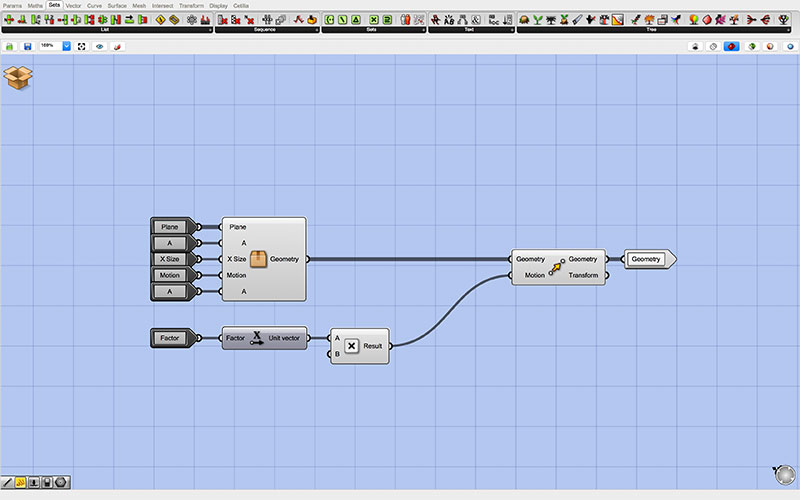Click the last Tree panel icon
Image resolution: width=800 pixels, height=500 pixels.
(x=783, y=20)
